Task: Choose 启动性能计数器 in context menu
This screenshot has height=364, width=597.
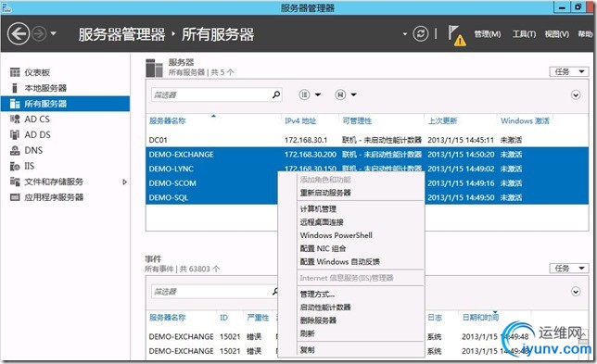Action: (325, 308)
